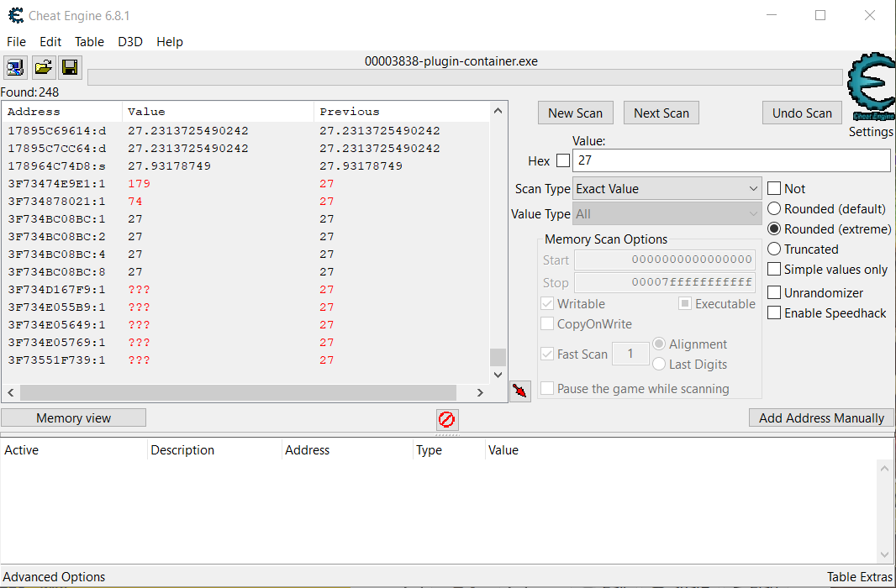The image size is (896, 588).
Task: Click the red arrow add-to-address-list icon
Action: point(520,391)
